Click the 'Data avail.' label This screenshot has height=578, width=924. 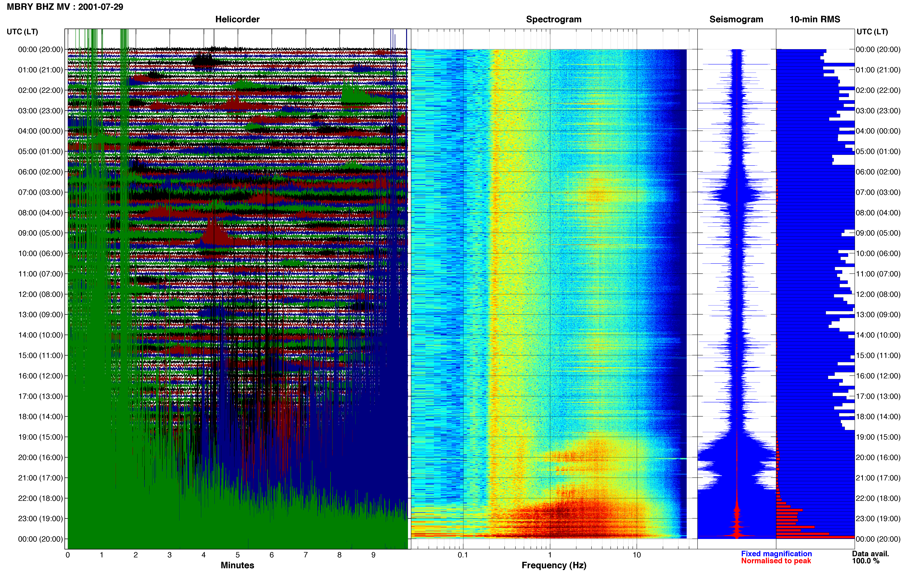click(x=870, y=554)
